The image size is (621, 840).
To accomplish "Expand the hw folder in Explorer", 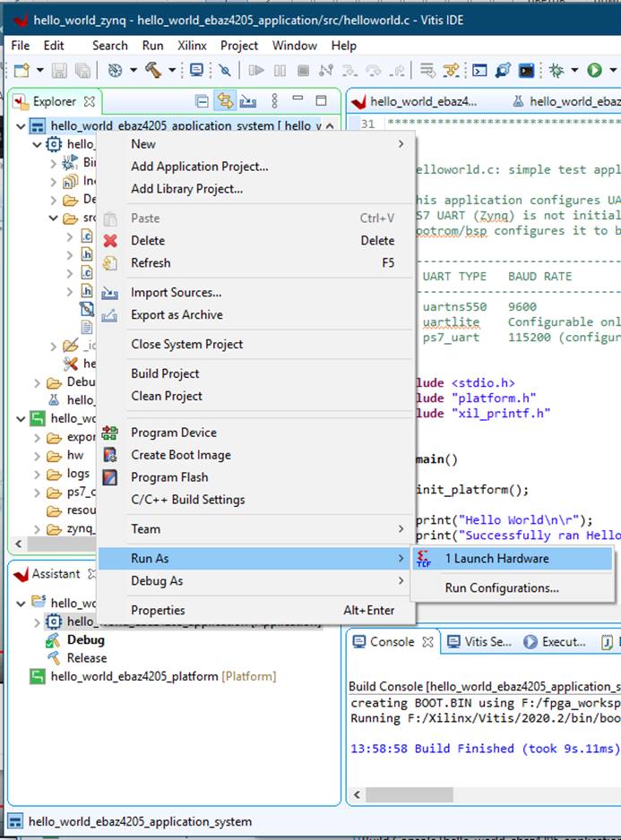I will click(x=37, y=456).
